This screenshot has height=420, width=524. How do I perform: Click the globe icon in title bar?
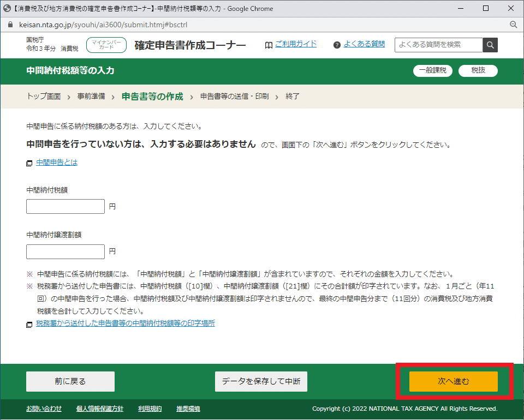pos(7,8)
